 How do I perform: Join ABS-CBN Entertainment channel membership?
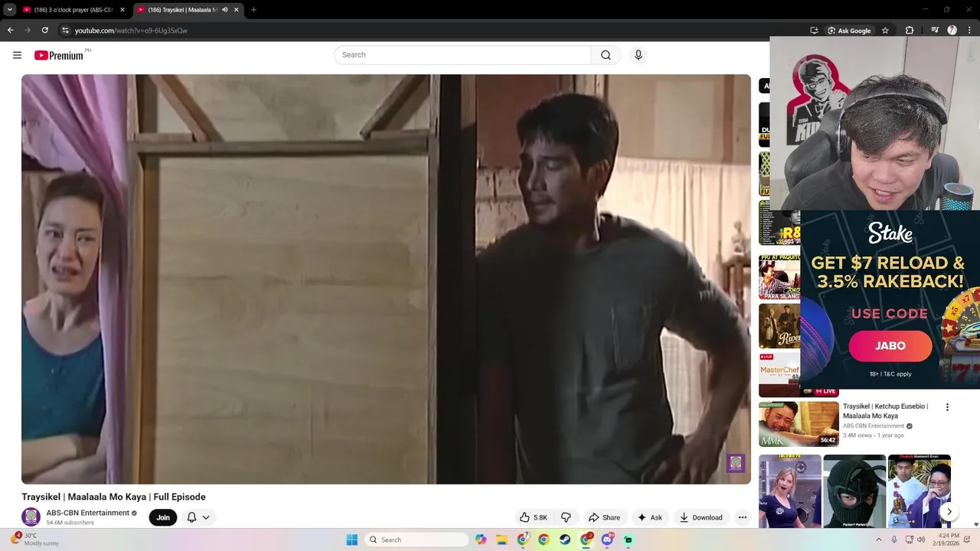pos(163,517)
